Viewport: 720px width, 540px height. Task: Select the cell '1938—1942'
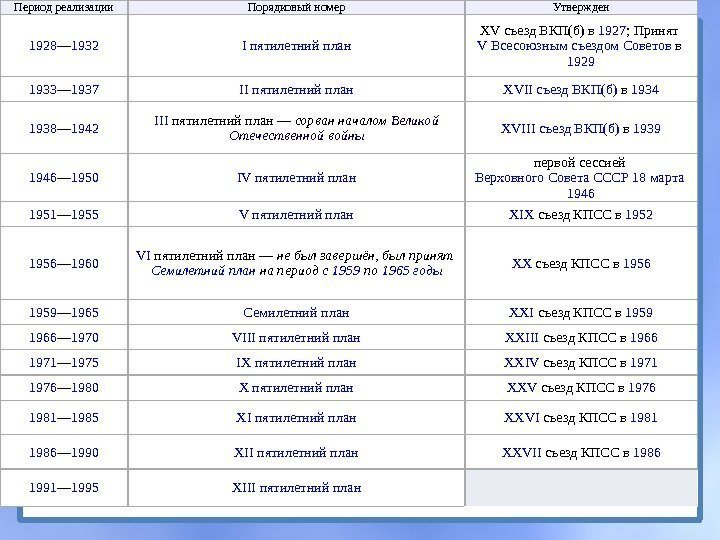pyautogui.click(x=64, y=128)
